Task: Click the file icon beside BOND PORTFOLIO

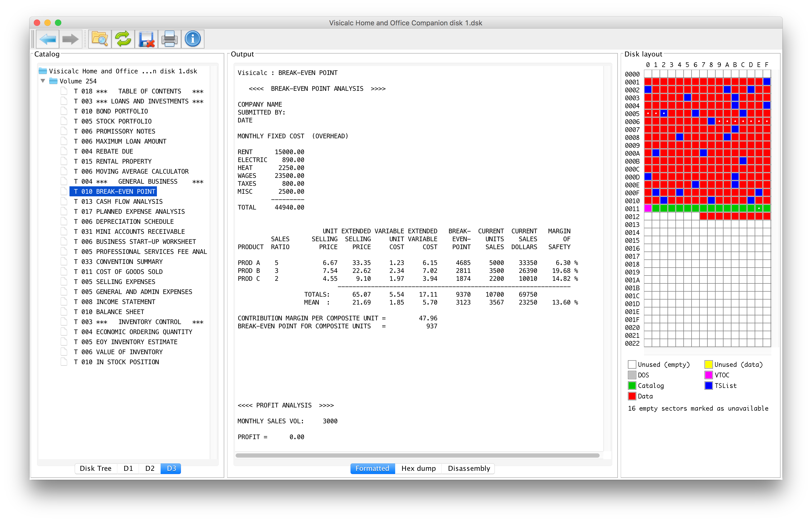Action: pyautogui.click(x=64, y=111)
